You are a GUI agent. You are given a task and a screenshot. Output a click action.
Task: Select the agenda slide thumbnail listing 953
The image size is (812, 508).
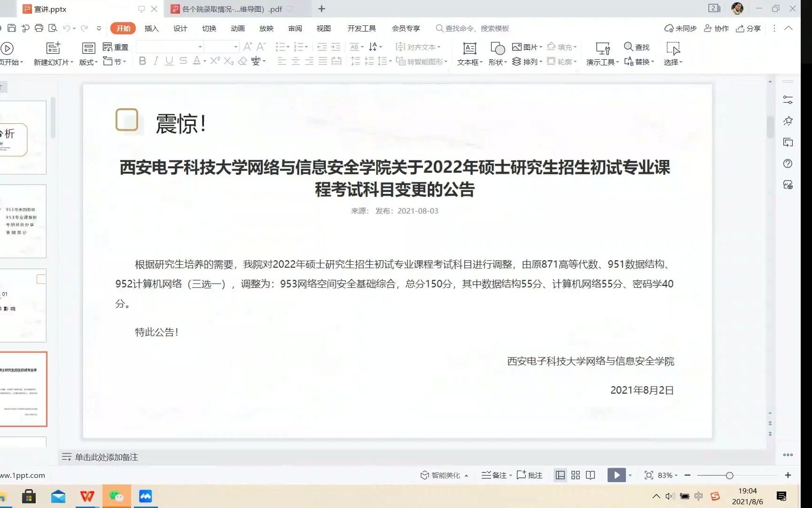(x=23, y=221)
